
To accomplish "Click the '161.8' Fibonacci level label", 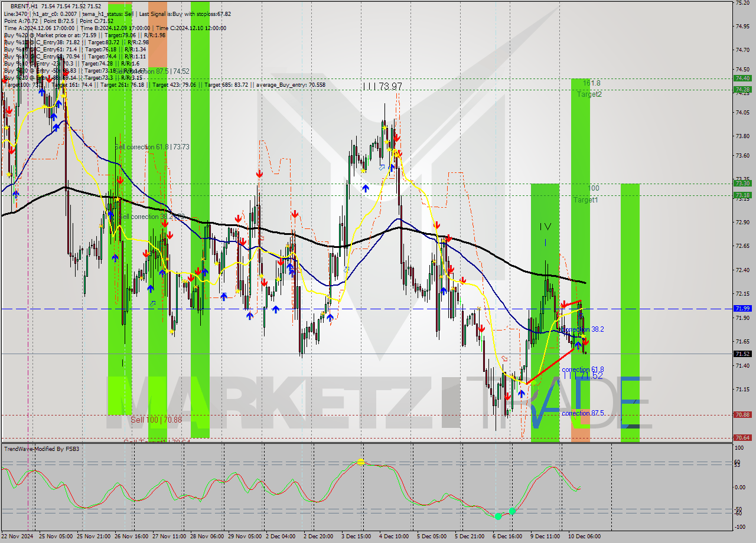I will pos(591,83).
